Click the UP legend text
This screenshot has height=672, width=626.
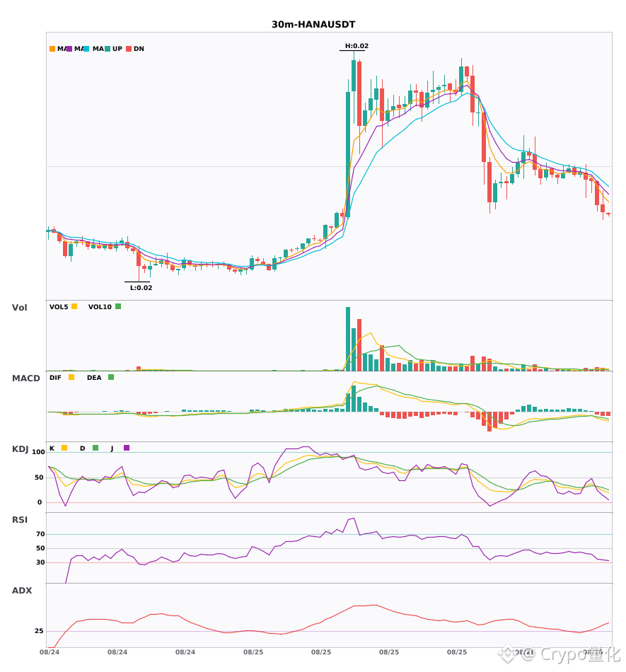click(117, 49)
